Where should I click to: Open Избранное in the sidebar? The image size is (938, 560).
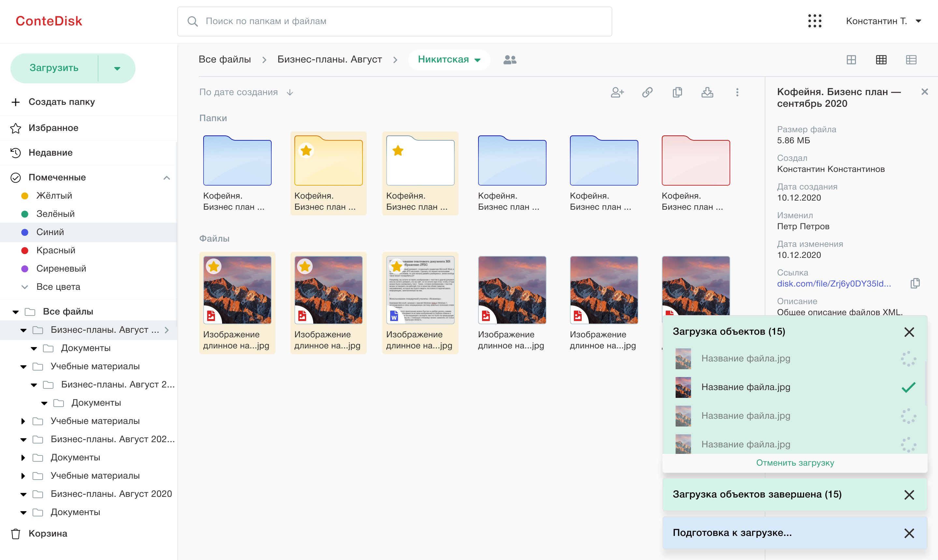[53, 128]
